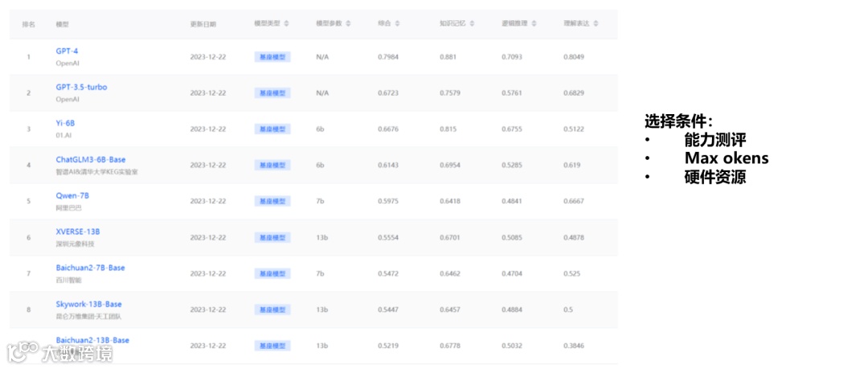868x369 pixels.
Task: Open the GPT-3.5-turbo model link
Action: coord(81,88)
